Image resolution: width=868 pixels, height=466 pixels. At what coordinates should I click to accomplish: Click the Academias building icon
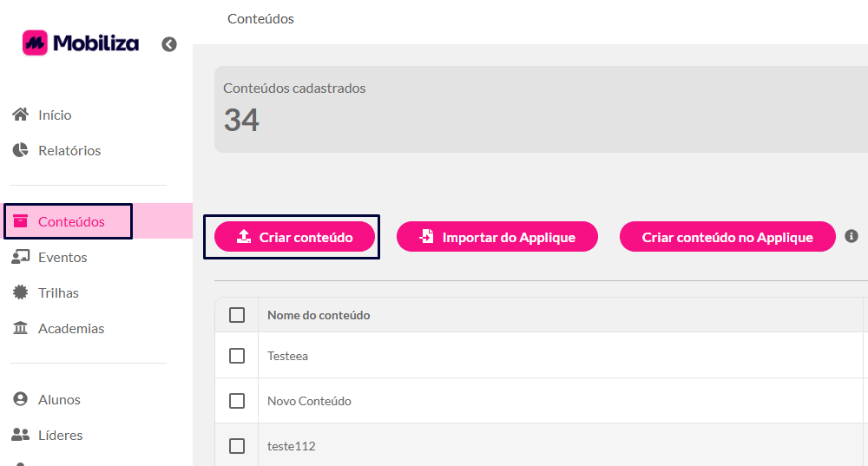[21, 328]
